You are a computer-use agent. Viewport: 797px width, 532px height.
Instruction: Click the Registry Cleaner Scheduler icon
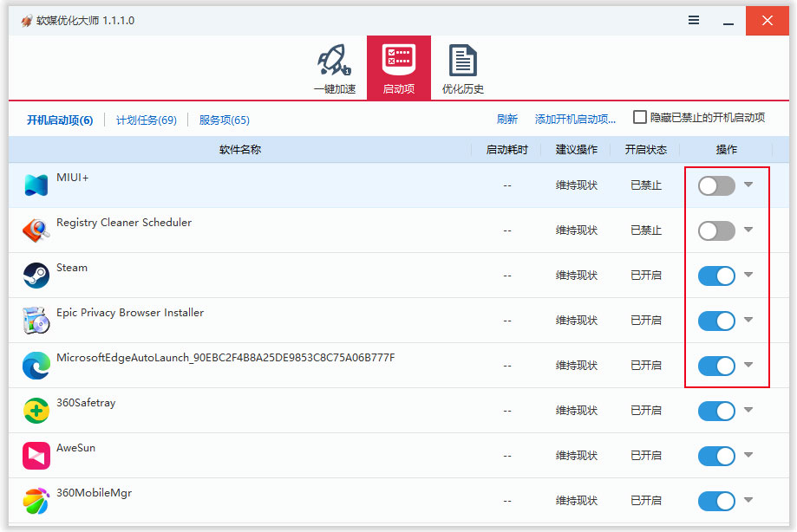(x=36, y=230)
